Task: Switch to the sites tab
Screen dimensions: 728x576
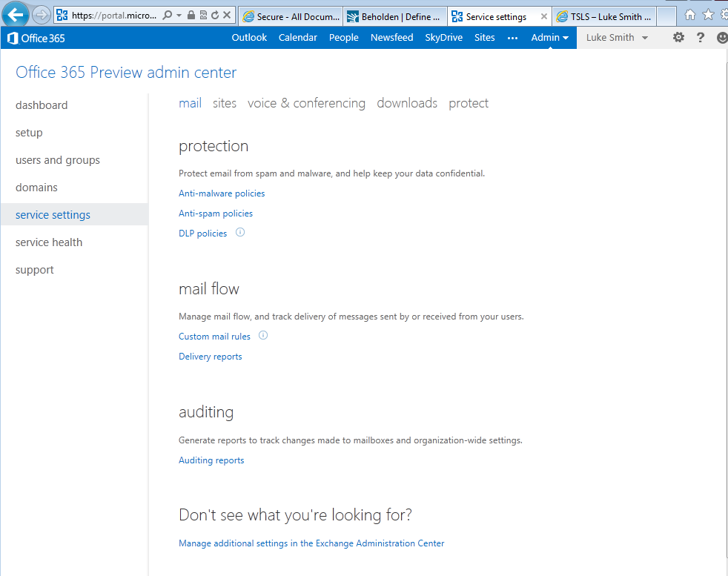Action: click(225, 103)
